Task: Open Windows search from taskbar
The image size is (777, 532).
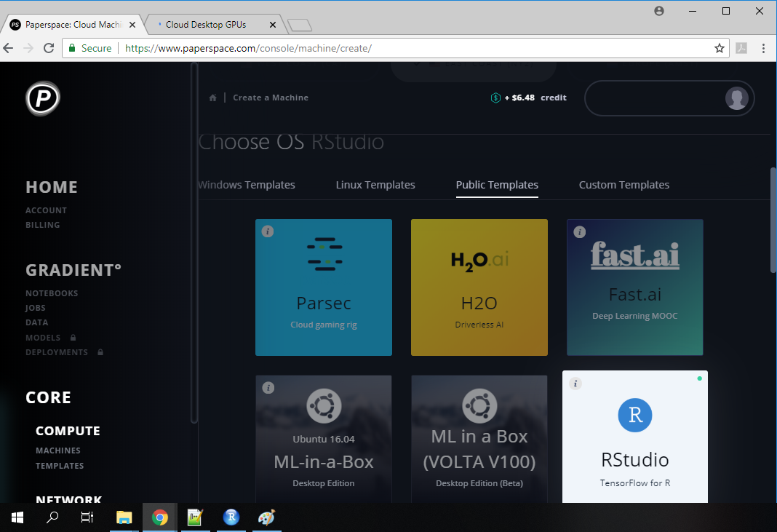Action: click(x=52, y=517)
